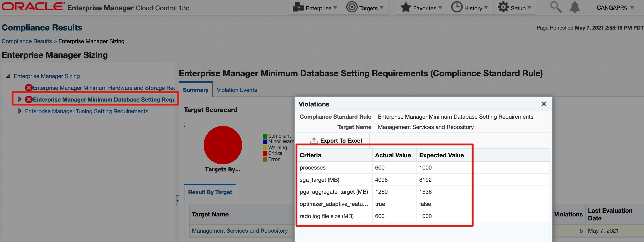Expand Enterprise Manager Minimum Database Setting node
The width and height of the screenshot is (644, 242).
[x=20, y=99]
